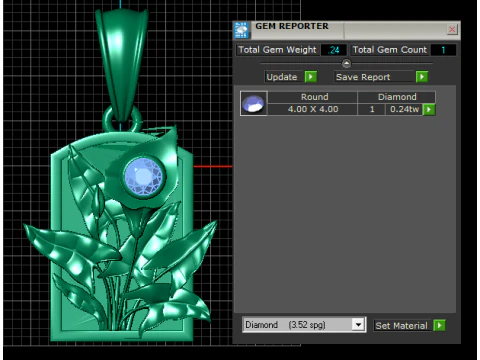Image resolution: width=480 pixels, height=360 pixels.
Task: Click the Update button label
Action: click(282, 77)
